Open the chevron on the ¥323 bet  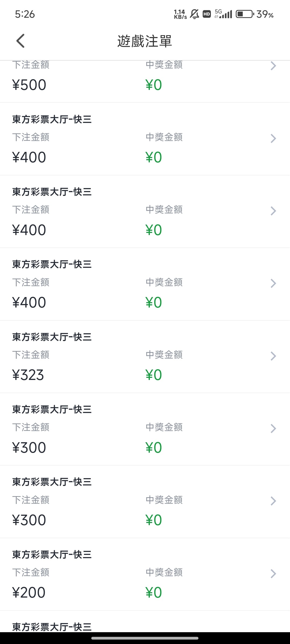pos(273,356)
